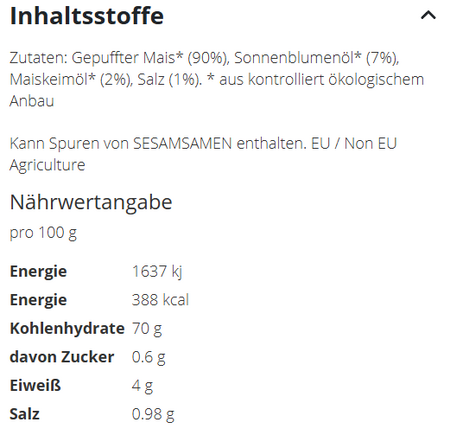Select the first Energie row label

38,271
